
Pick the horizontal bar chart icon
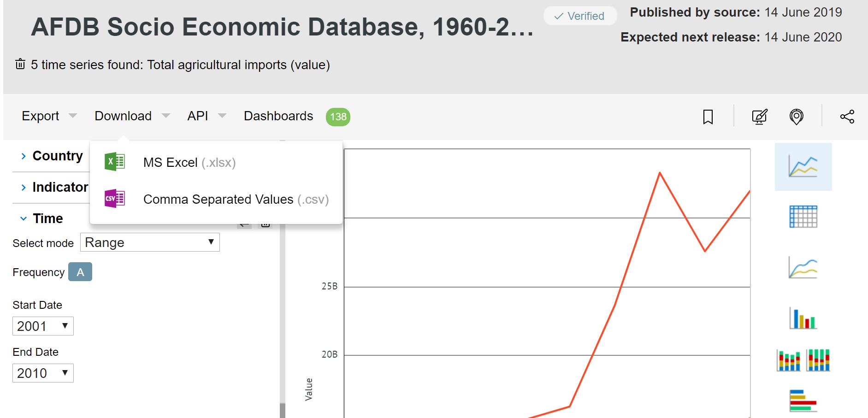(x=803, y=400)
